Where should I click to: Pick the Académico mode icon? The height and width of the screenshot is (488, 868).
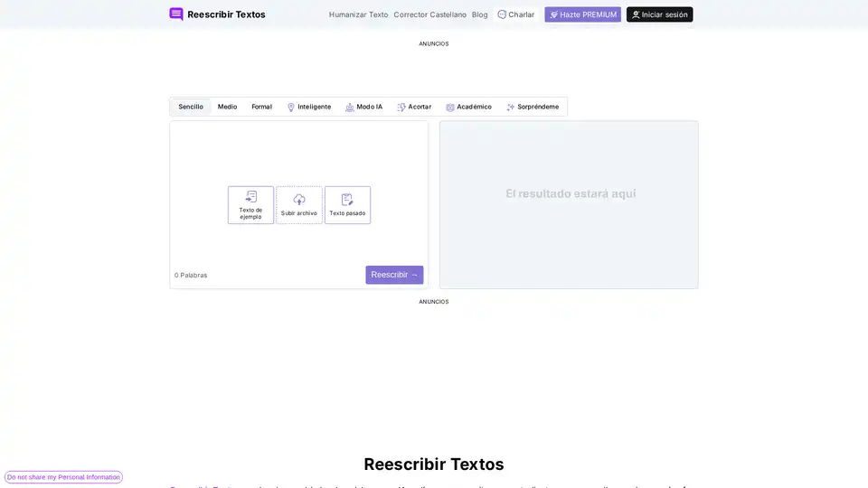coord(450,108)
